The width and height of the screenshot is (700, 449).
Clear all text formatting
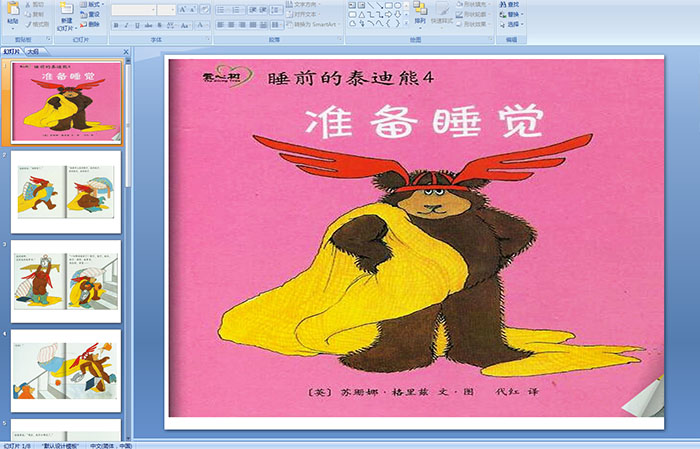point(205,9)
